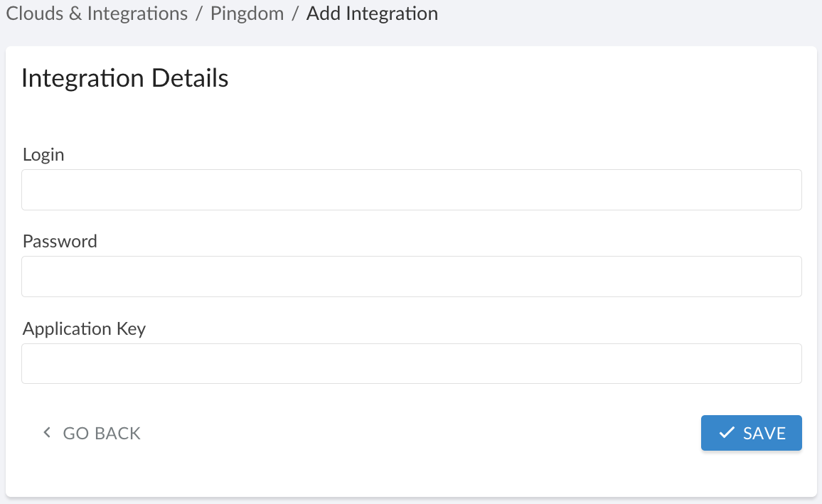Viewport: 822px width, 504px height.
Task: Click the left chevron icon beside GO BACK
Action: coord(47,432)
